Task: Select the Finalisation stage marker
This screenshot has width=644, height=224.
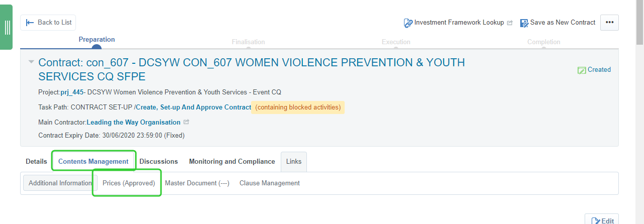Action: [x=249, y=48]
